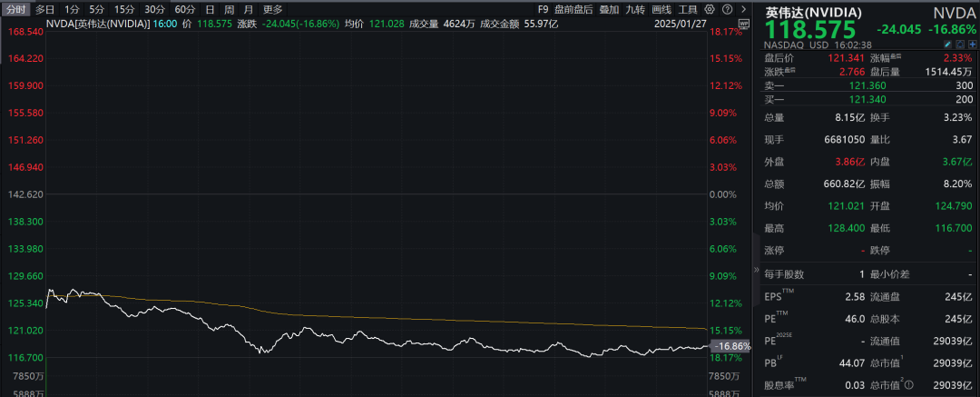Click the info icon beside 总市值
This screenshot has height=397, width=980.
click(x=907, y=387)
